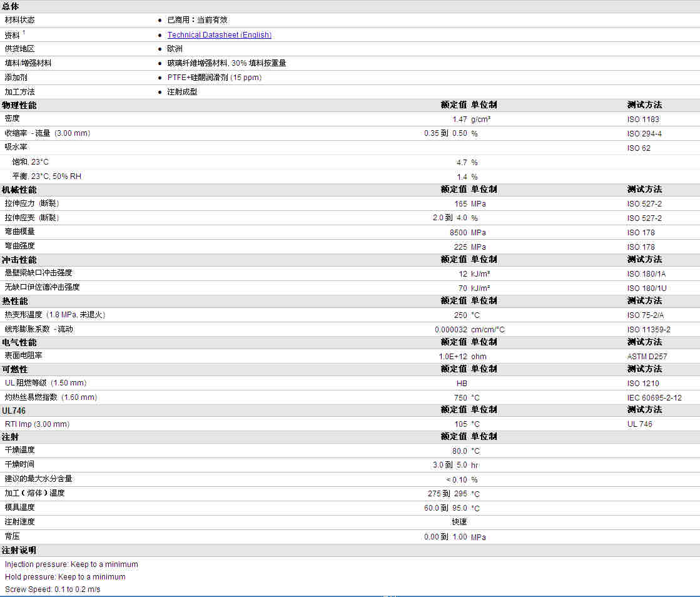Image resolution: width=700 pixels, height=597 pixels.
Task: Click the 建议的最大水分含量 row label
Action: click(x=38, y=479)
